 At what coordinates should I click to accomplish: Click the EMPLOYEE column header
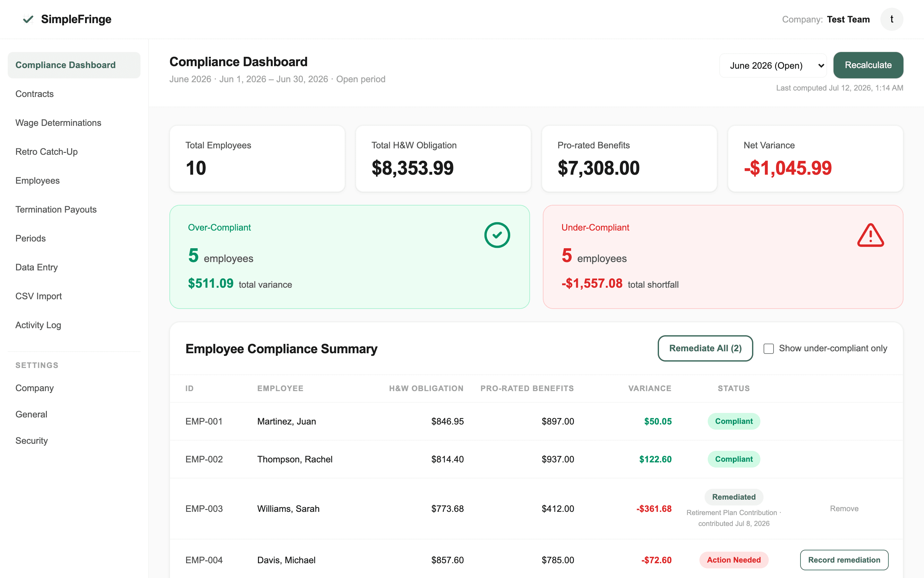coord(280,389)
